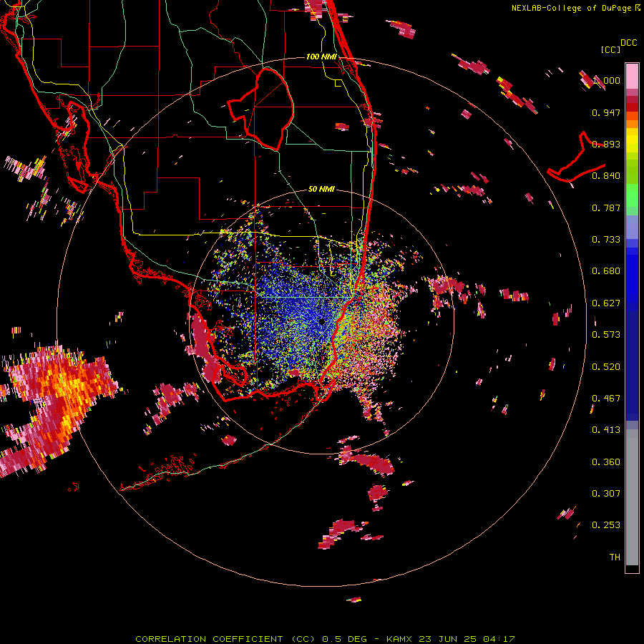This screenshot has width=644, height=644.
Task: Click the 0.573 legend value
Action: pyautogui.click(x=606, y=335)
